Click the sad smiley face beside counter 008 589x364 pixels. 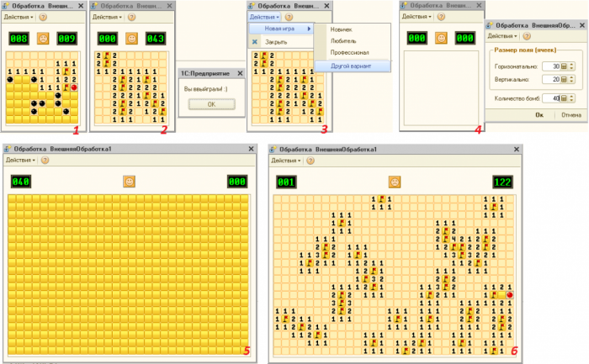coord(42,39)
